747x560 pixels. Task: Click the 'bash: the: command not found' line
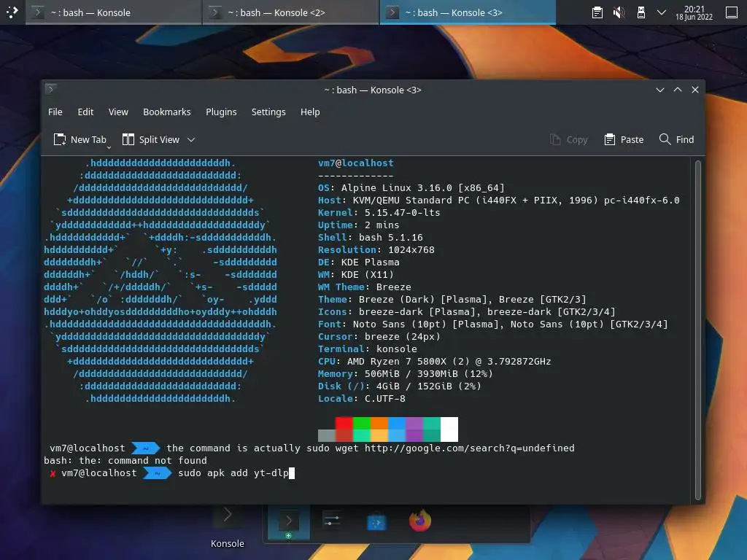coord(125,461)
